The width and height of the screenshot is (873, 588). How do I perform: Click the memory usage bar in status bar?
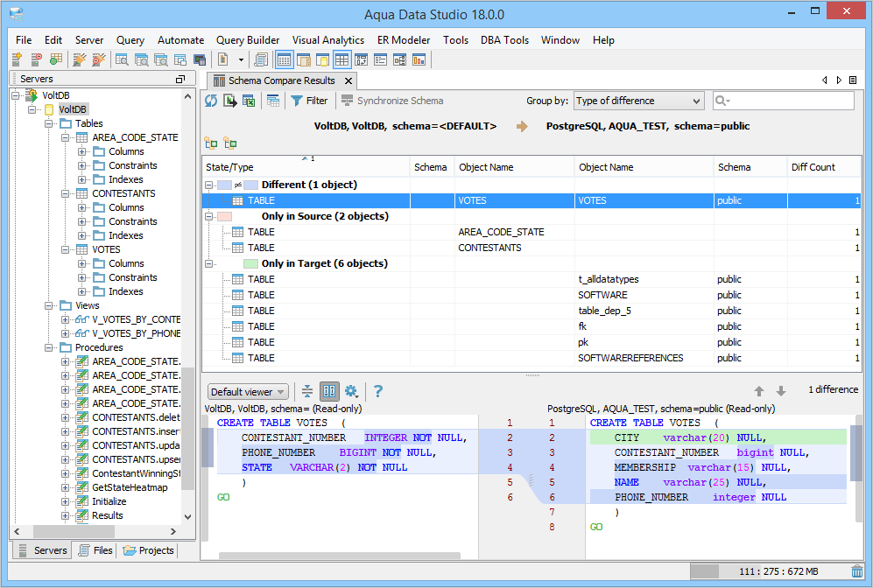coord(769,571)
